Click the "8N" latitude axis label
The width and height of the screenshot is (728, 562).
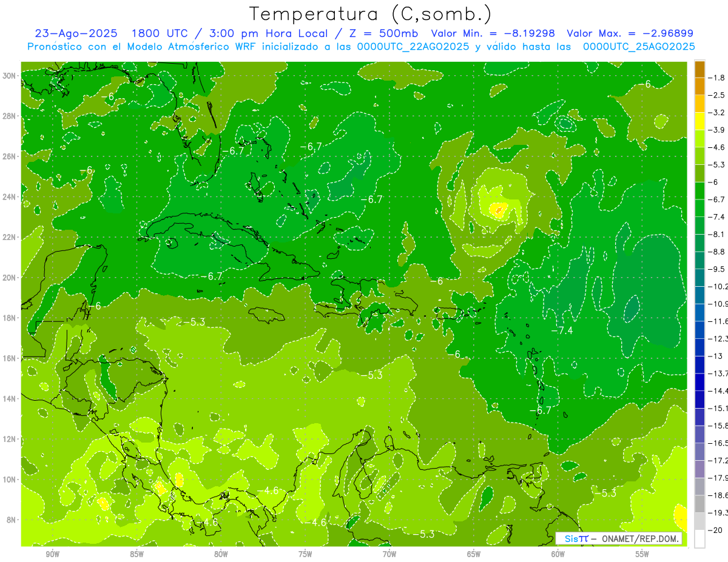12,520
